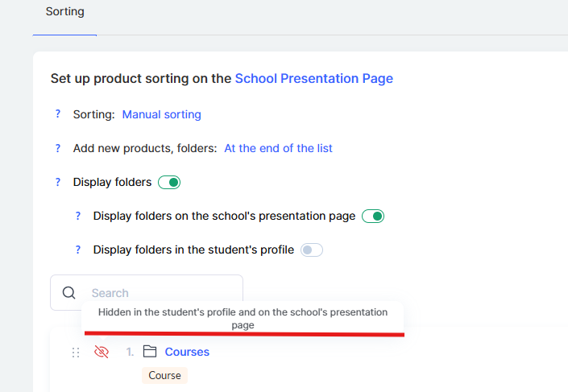
Task: Click help icon for school's presentation page folders
Action: tap(78, 216)
